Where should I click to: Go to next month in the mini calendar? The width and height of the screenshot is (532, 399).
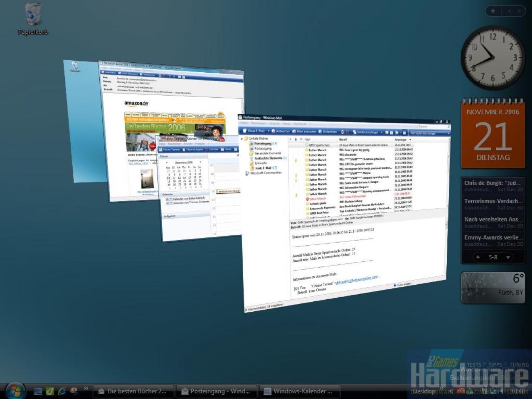tap(200, 162)
